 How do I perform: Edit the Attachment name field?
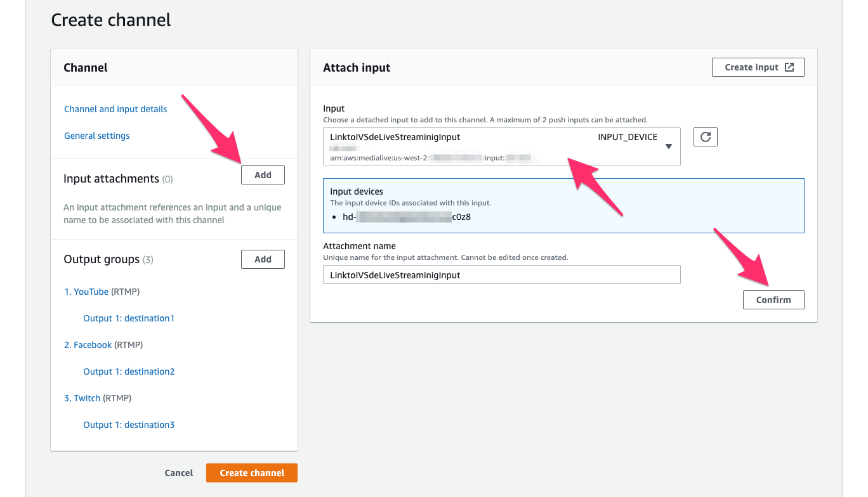[501, 274]
